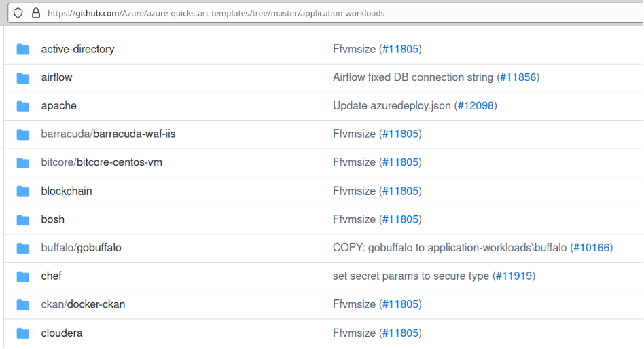Click the blockchain folder icon
The height and width of the screenshot is (349, 644).
tap(23, 191)
